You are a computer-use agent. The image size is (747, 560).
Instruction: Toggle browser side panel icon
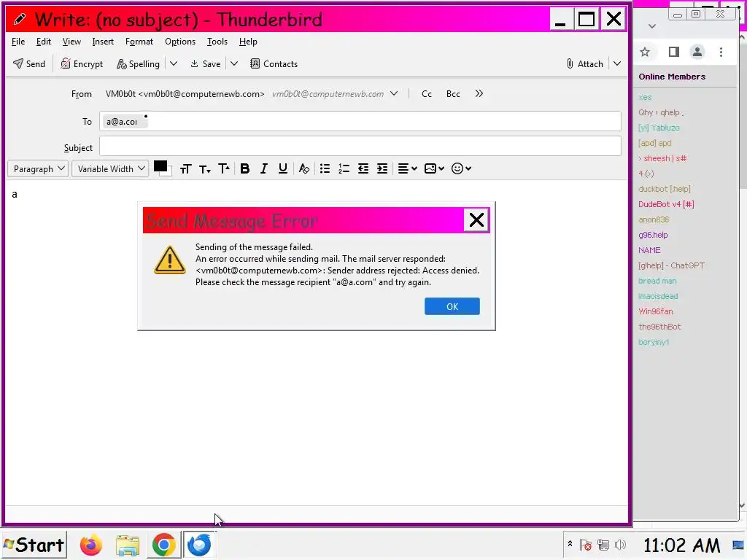(x=673, y=52)
